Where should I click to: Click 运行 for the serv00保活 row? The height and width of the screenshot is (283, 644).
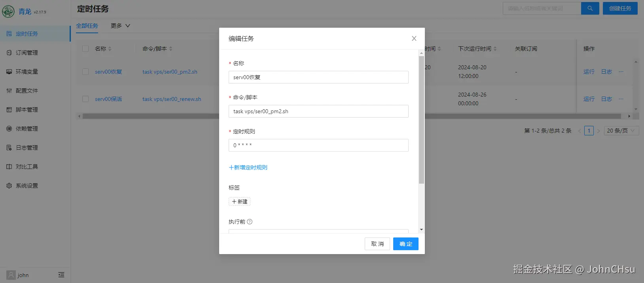[x=589, y=99]
